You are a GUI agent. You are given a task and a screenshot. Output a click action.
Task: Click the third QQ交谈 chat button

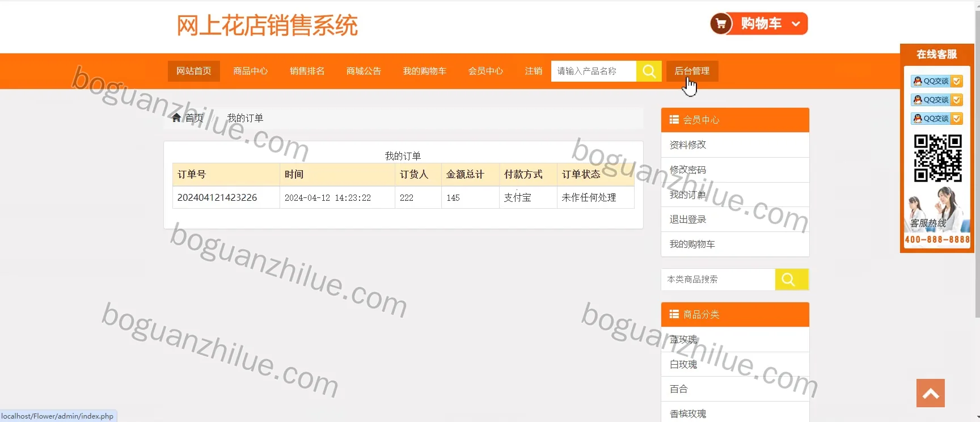[936, 119]
